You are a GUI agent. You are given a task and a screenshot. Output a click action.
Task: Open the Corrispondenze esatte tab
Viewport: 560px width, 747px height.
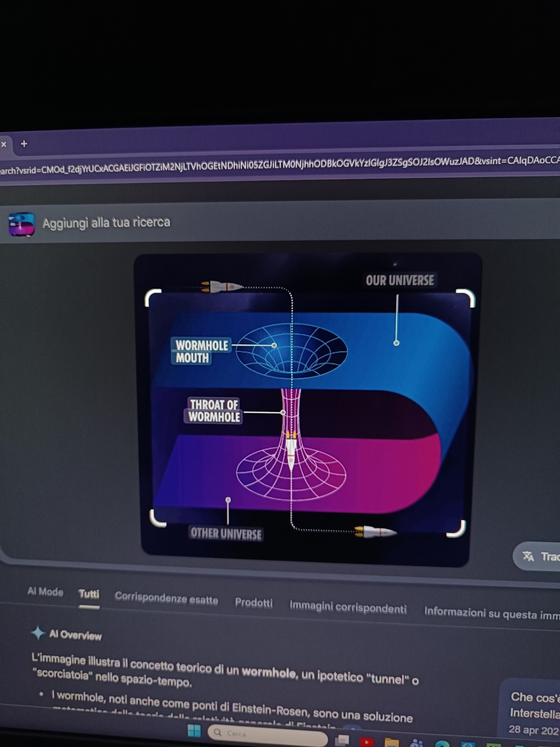tap(166, 598)
